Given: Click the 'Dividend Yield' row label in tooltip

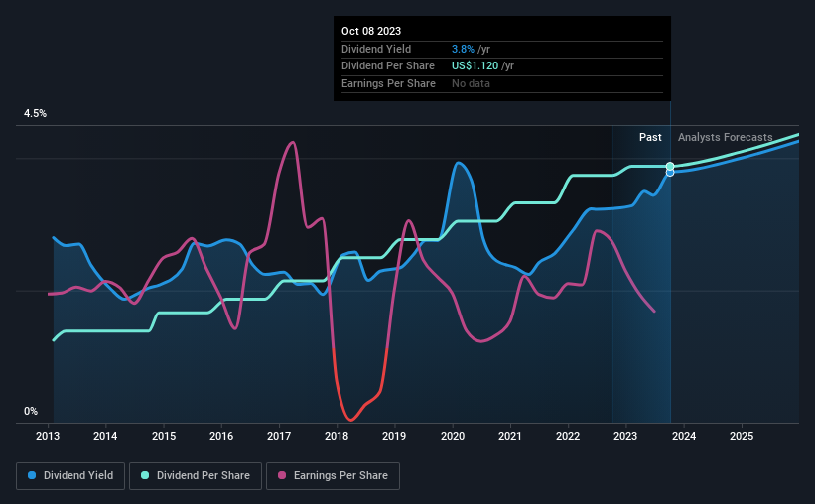Looking at the screenshot, I should click(376, 49).
